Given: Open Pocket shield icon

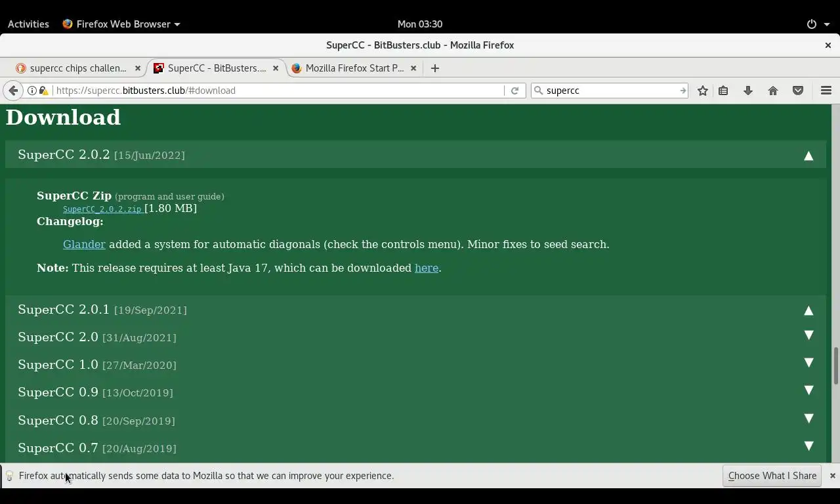Looking at the screenshot, I should point(798,91).
